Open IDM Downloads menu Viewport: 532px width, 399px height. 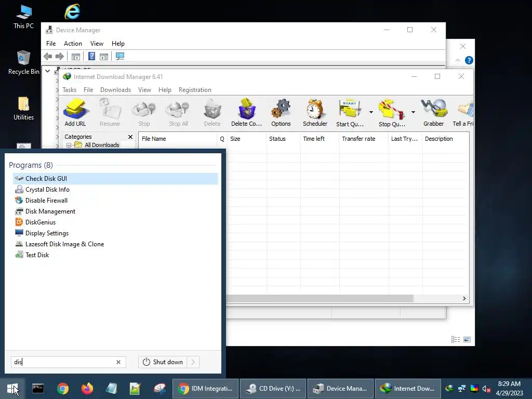(115, 90)
